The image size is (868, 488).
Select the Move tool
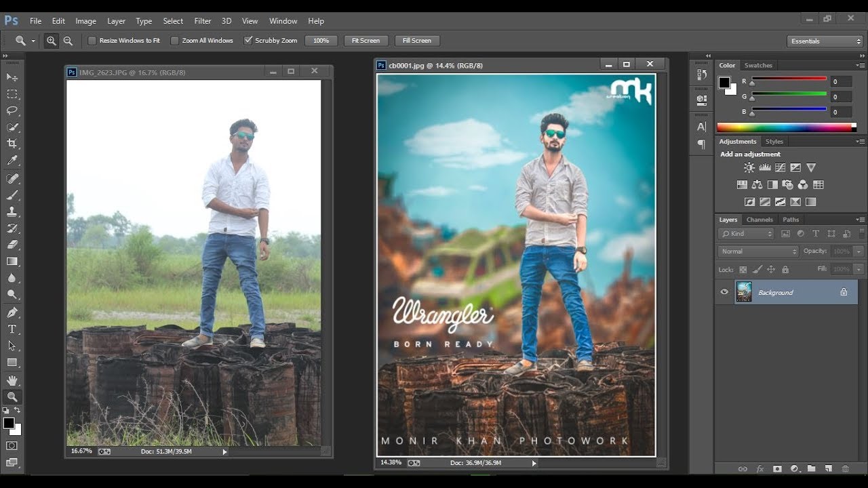12,77
